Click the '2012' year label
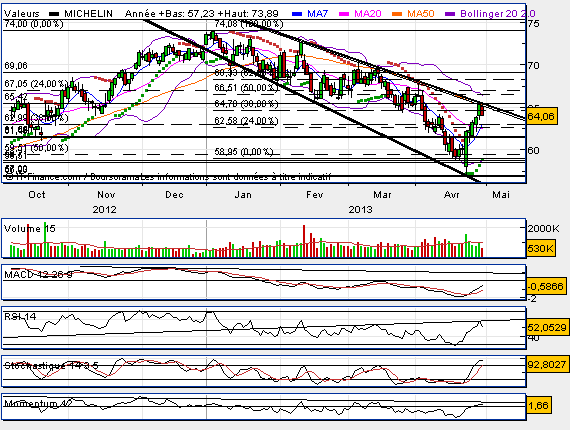 [x=104, y=210]
